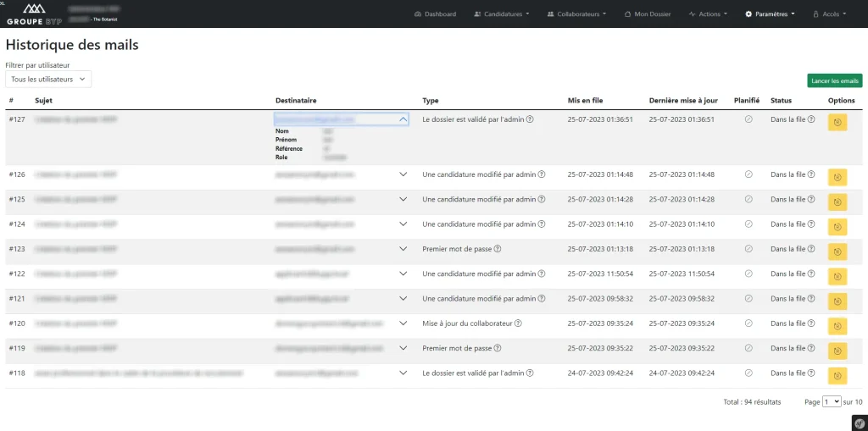Image resolution: width=868 pixels, height=431 pixels.
Task: Click the Status column header
Action: click(x=781, y=101)
